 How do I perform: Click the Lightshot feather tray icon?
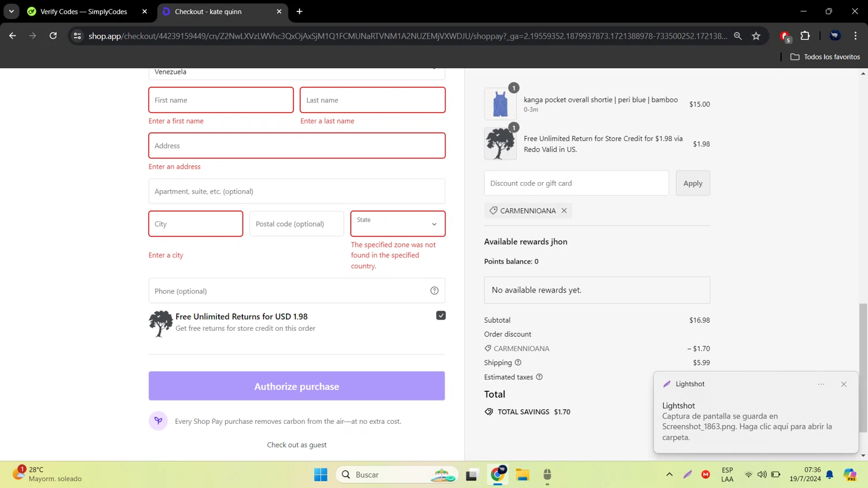click(687, 475)
